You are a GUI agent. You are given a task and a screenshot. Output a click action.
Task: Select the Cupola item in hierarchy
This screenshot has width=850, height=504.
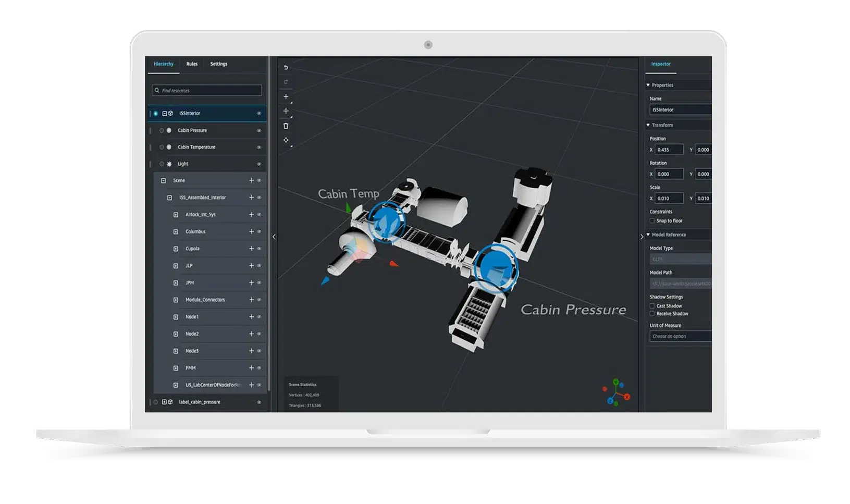pyautogui.click(x=193, y=249)
